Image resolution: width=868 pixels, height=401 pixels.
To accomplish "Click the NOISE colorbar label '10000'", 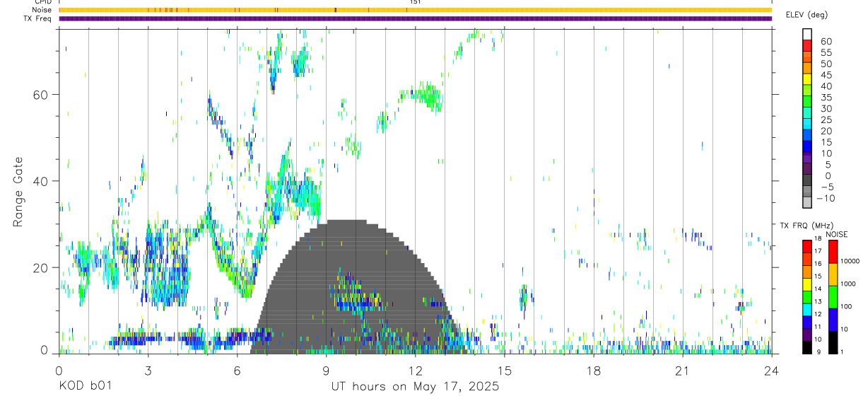I will [x=850, y=262].
